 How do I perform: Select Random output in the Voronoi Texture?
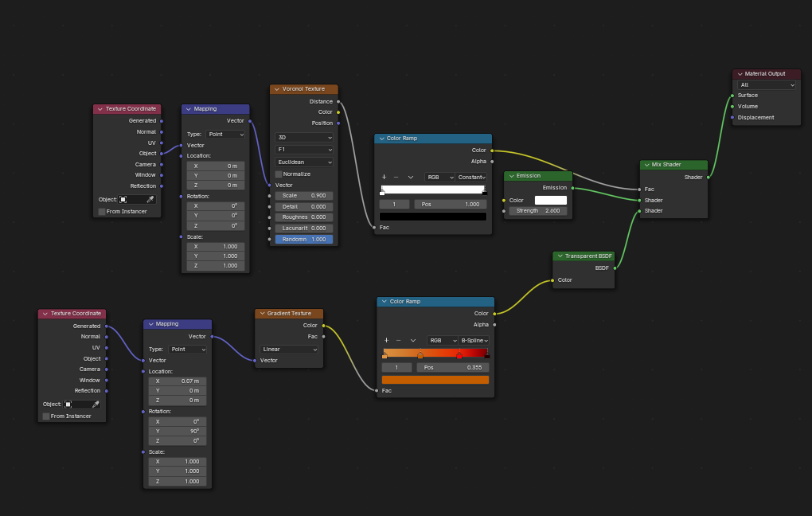(x=303, y=239)
